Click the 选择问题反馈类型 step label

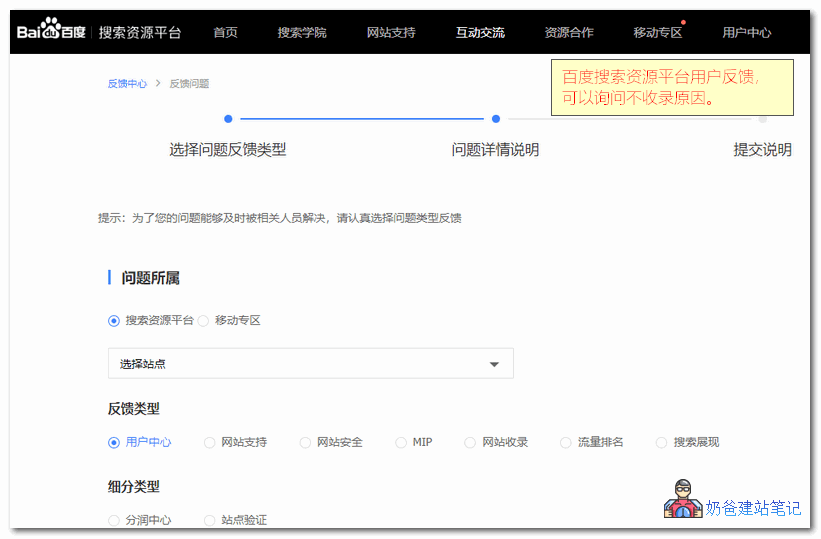coord(228,150)
